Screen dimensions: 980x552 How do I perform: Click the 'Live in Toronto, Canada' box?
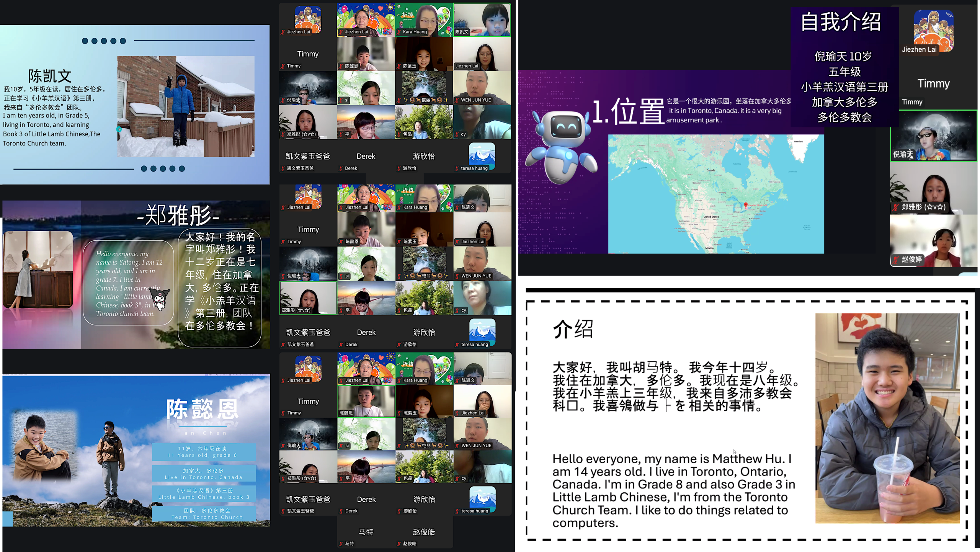(x=204, y=474)
